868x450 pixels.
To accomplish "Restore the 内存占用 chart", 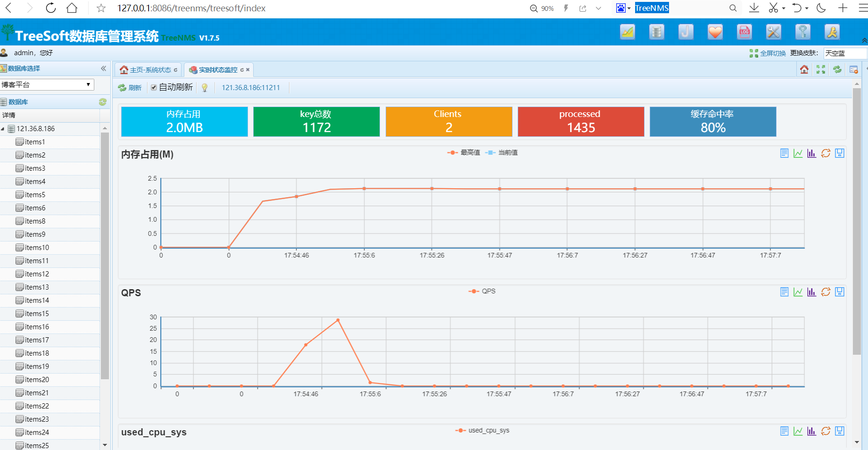I will (x=826, y=153).
